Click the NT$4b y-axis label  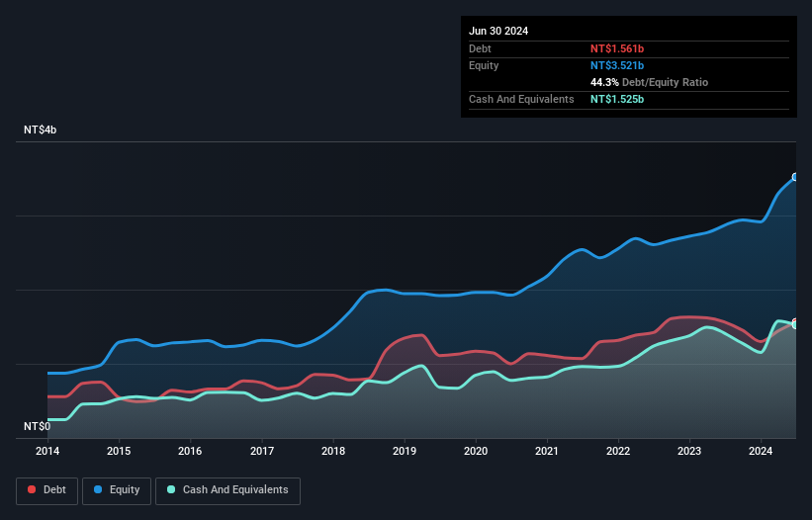click(40, 130)
